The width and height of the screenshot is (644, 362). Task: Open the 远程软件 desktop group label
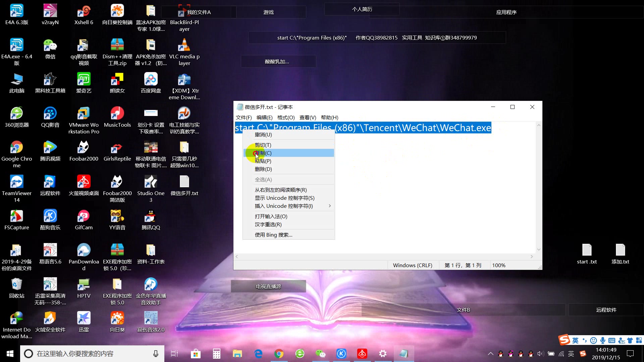point(606,310)
